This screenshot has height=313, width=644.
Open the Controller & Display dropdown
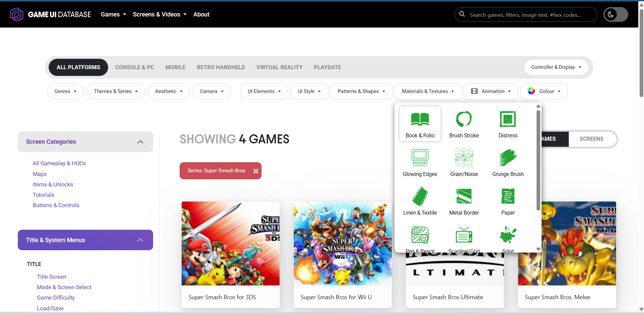point(556,67)
